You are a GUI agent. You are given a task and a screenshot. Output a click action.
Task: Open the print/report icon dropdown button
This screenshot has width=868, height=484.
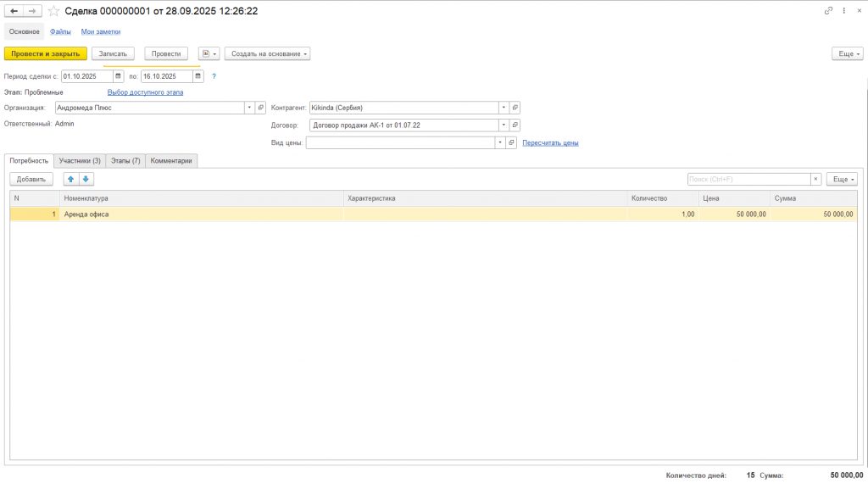[x=209, y=53]
